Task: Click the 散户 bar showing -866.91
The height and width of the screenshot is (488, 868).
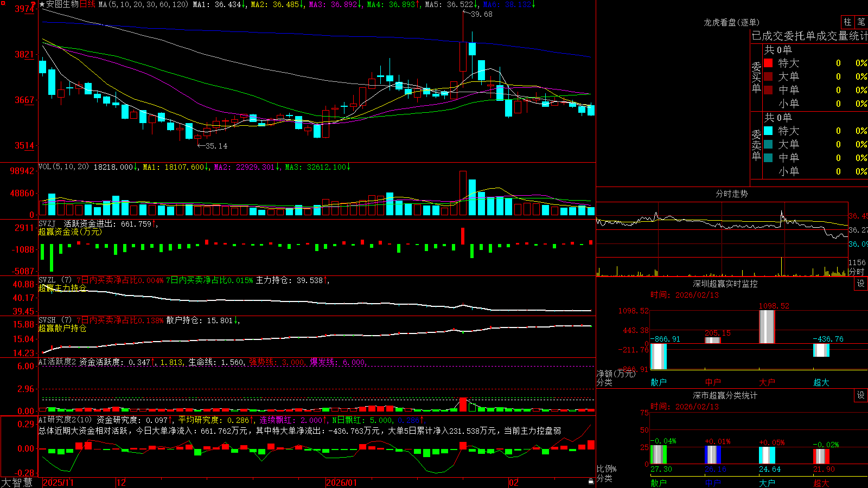Action: 659,356
